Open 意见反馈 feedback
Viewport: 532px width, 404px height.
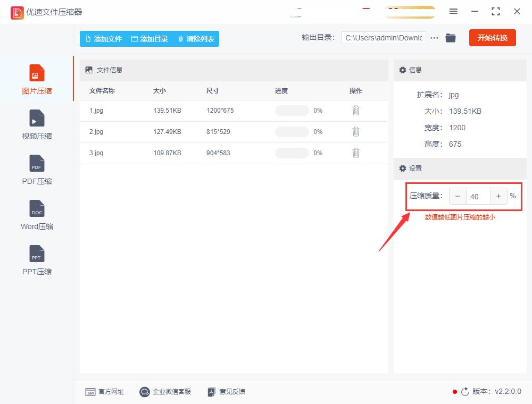coord(228,392)
